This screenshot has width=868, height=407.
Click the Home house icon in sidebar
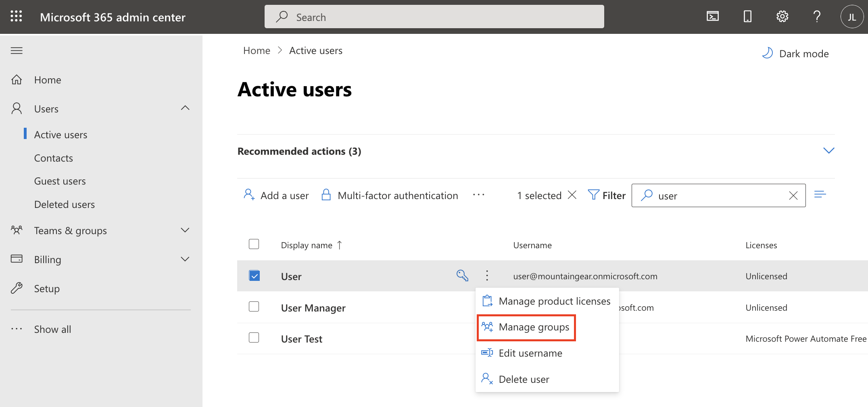17,79
